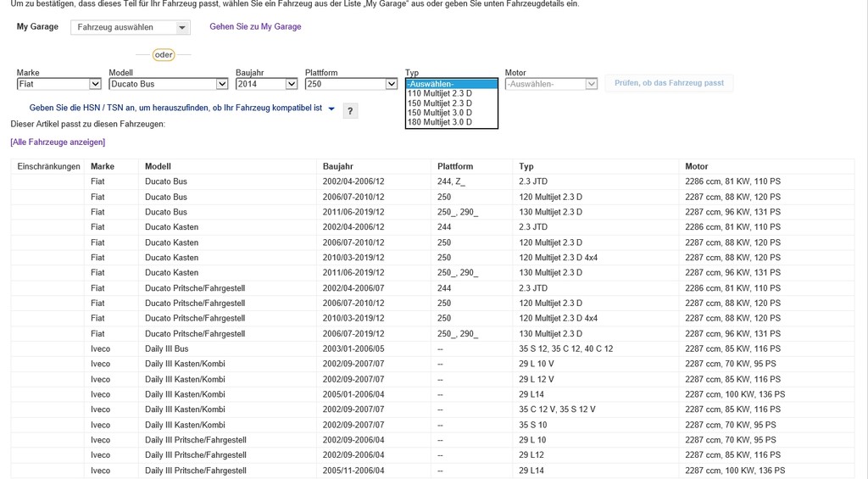Select '-Auswählen-' in the Typ list

(x=452, y=84)
